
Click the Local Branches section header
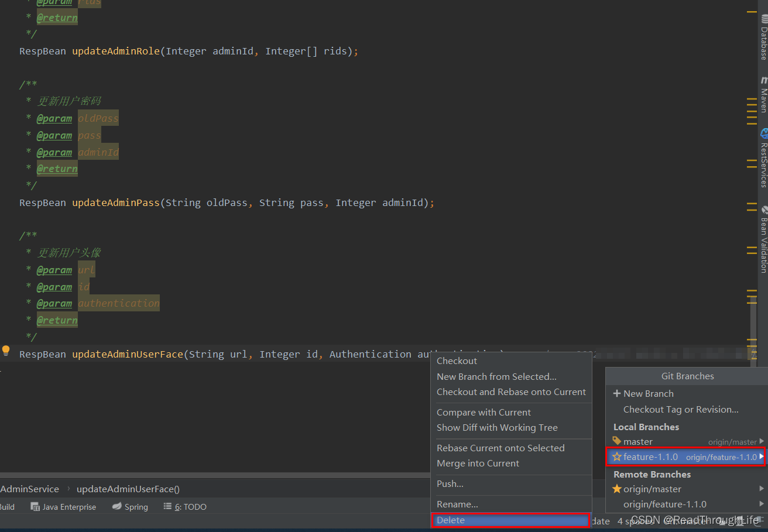click(646, 427)
